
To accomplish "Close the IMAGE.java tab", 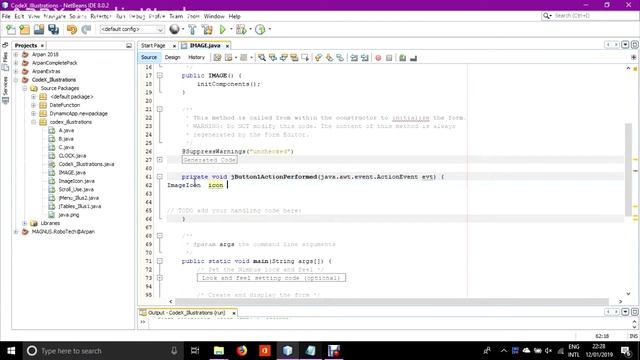I will (x=227, y=46).
